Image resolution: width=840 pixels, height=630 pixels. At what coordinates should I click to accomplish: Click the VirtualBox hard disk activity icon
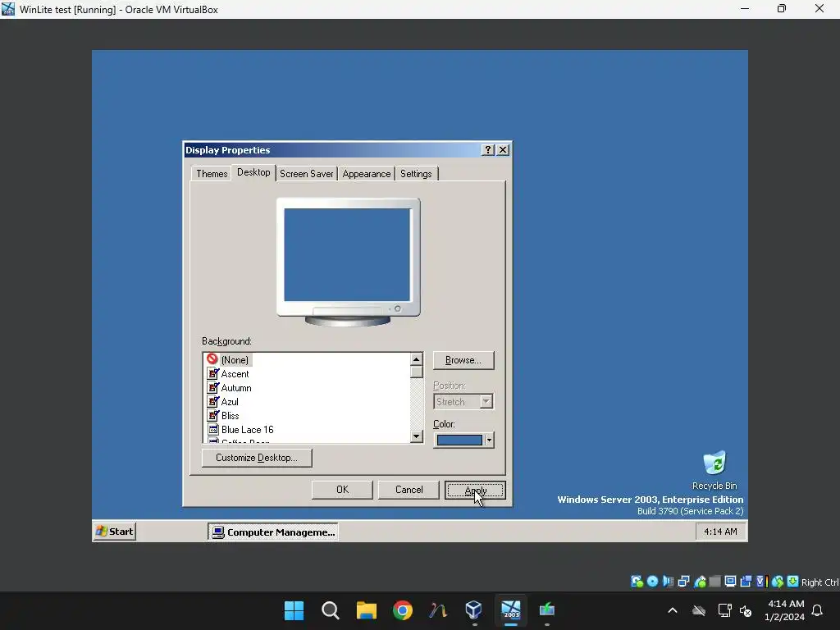[x=637, y=582]
